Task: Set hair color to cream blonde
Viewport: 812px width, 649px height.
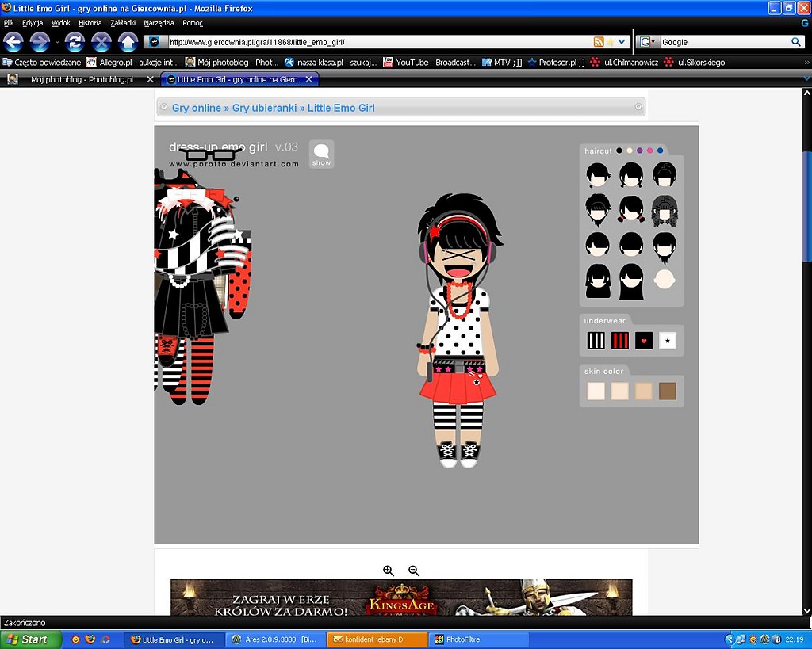Action: tap(629, 151)
